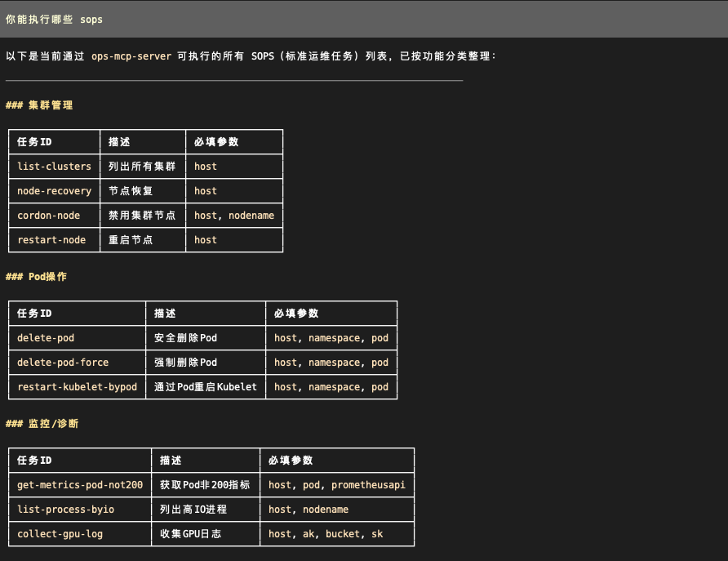This screenshot has width=728, height=561.
Task: Select the node-recovery task ID
Action: click(54, 191)
